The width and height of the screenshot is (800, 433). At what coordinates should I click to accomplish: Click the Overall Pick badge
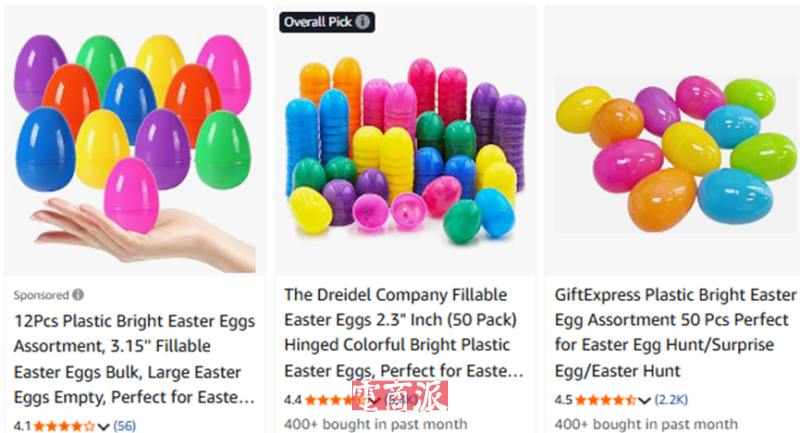click(x=327, y=22)
